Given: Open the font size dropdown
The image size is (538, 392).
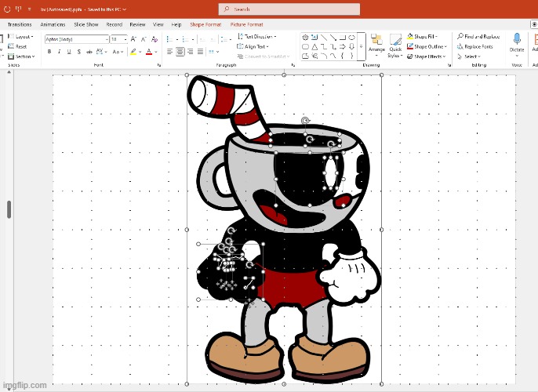Looking at the screenshot, I should click(125, 39).
